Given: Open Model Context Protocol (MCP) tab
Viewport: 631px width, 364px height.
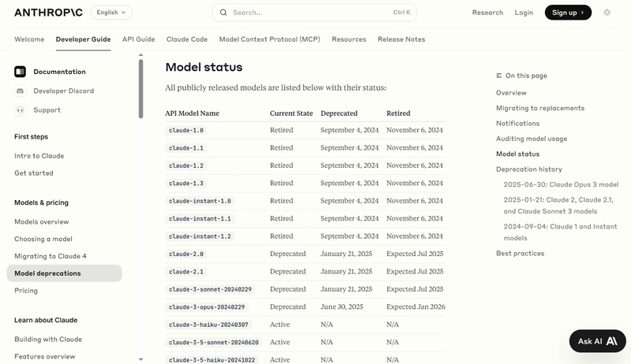Looking at the screenshot, I should 270,39.
